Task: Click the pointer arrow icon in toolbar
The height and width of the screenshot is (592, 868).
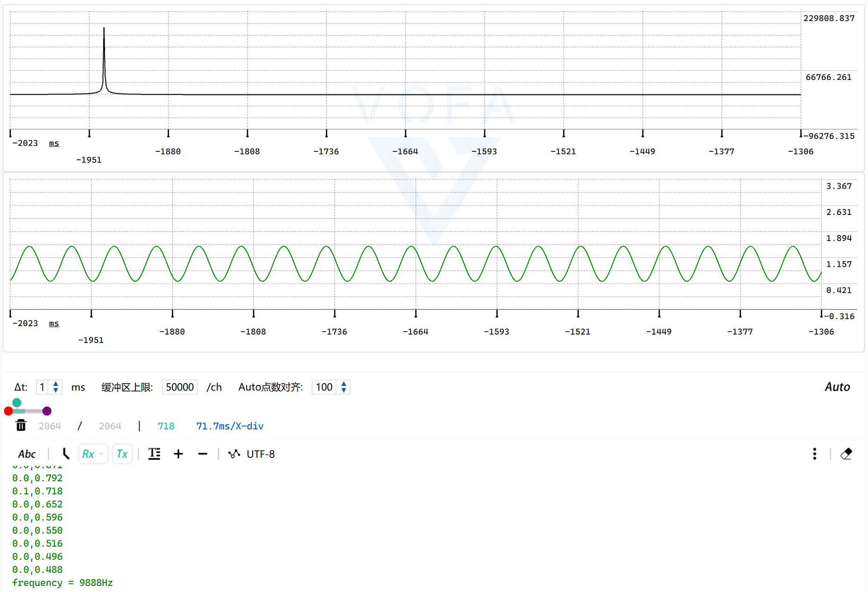Action: tap(65, 454)
